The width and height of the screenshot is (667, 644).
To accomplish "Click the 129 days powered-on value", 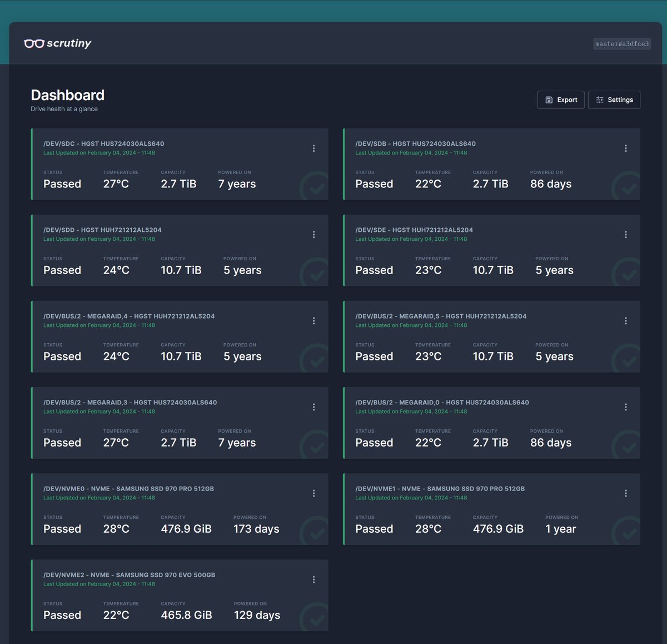I will point(257,615).
